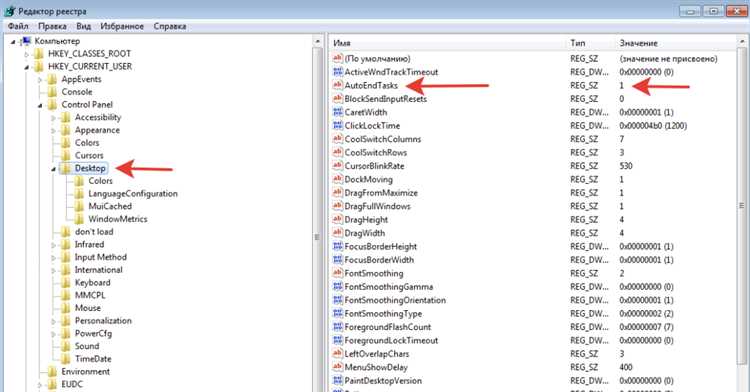Image resolution: width=750 pixels, height=392 pixels.
Task: Click the MenuShowDelay value icon
Action: (x=338, y=367)
